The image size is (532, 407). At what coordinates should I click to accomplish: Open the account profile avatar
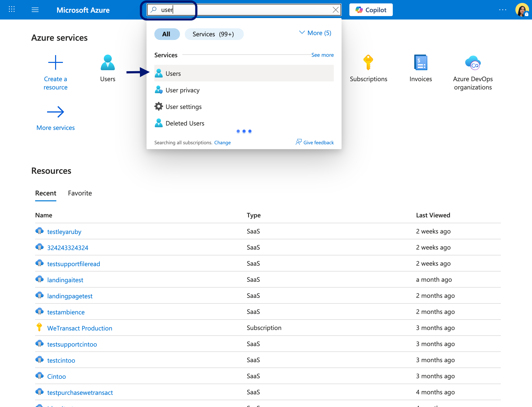(522, 10)
